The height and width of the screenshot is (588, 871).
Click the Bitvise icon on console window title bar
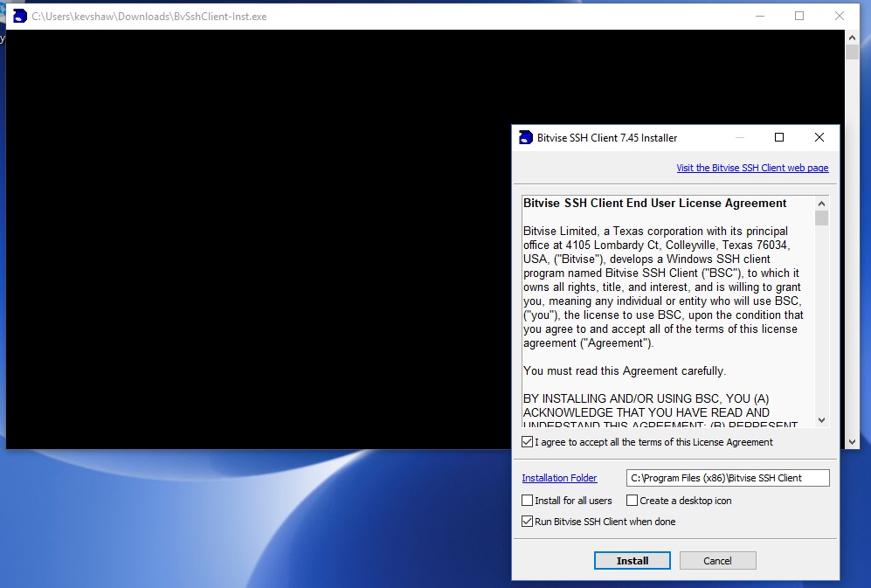click(x=17, y=15)
